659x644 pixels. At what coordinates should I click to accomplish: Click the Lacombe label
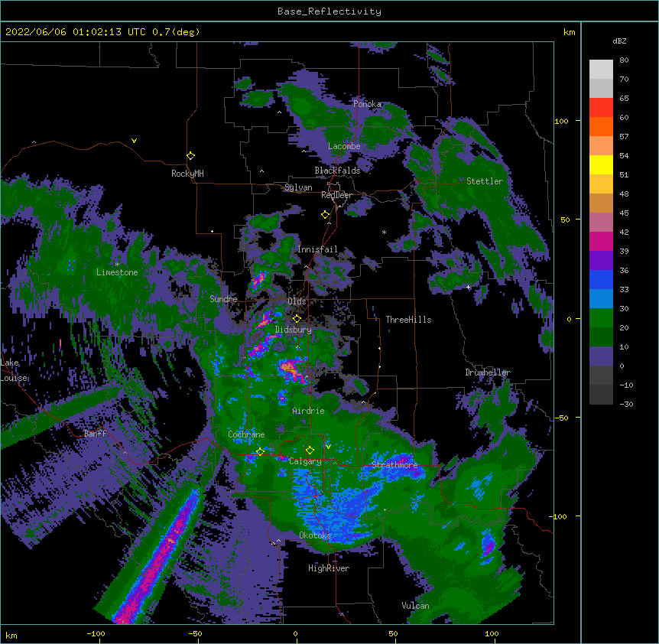pyautogui.click(x=344, y=146)
